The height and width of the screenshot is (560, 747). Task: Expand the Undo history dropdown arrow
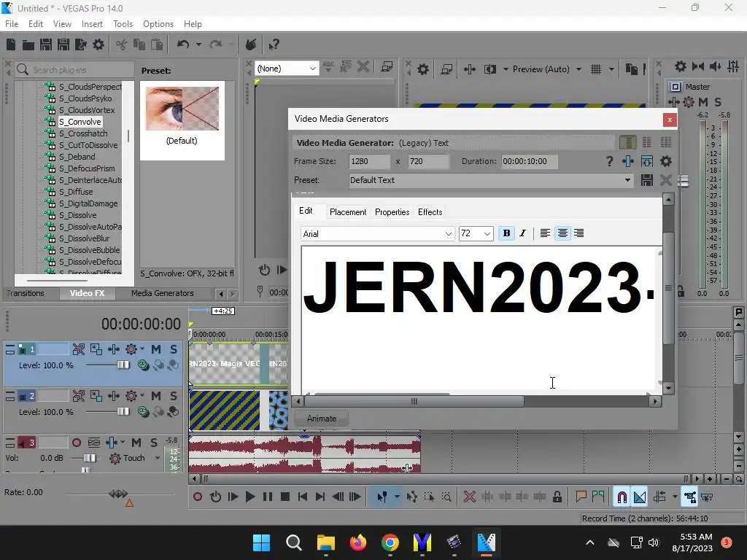pyautogui.click(x=198, y=44)
